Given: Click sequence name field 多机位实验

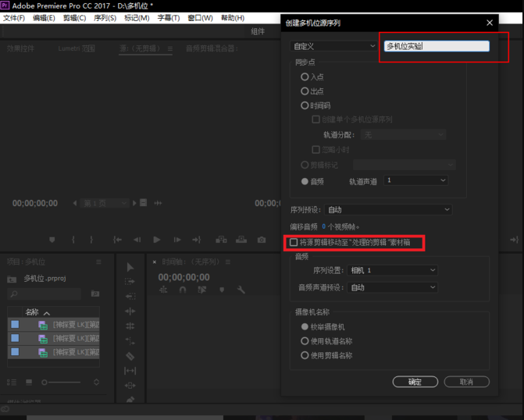Looking at the screenshot, I should coord(437,46).
